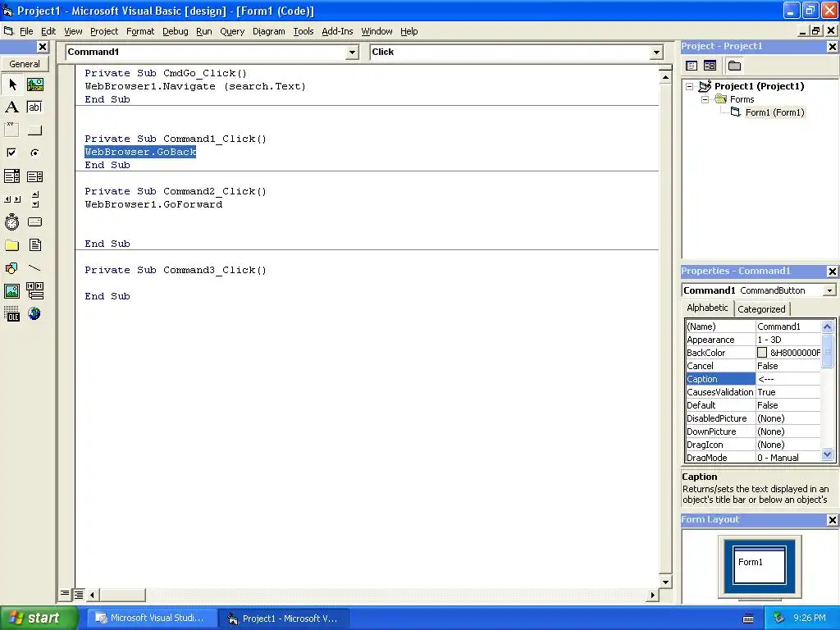Switch to Procedure View at bottom-left

(x=65, y=594)
